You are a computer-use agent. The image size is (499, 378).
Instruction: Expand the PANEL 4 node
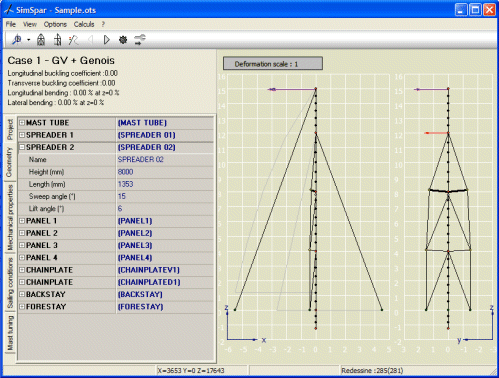[22, 258]
